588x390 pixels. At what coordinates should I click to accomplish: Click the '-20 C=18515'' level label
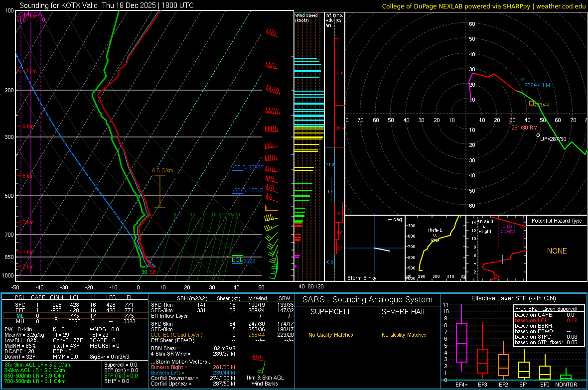(248, 190)
